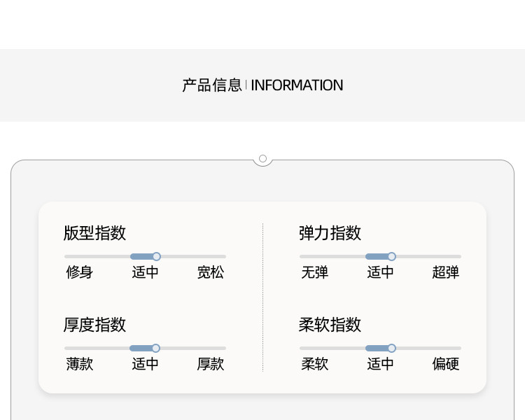
Task: Click the 版型指数 heading
Action: click(x=94, y=233)
